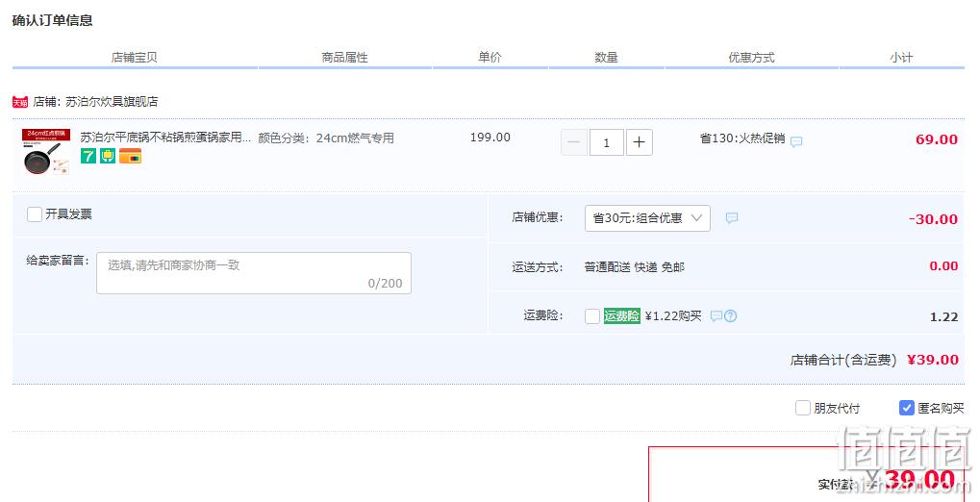The width and height of the screenshot is (980, 502).
Task: Click the -30.00 discount amount
Action: tap(933, 219)
